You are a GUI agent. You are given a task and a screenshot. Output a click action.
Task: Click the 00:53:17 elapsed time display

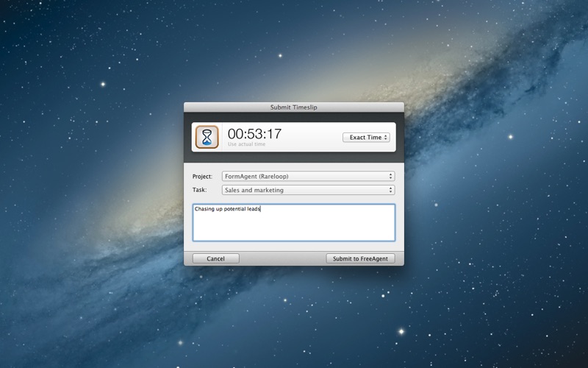(254, 133)
